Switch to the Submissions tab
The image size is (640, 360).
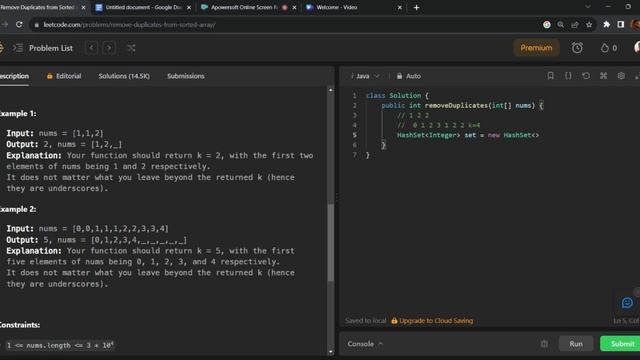point(186,76)
